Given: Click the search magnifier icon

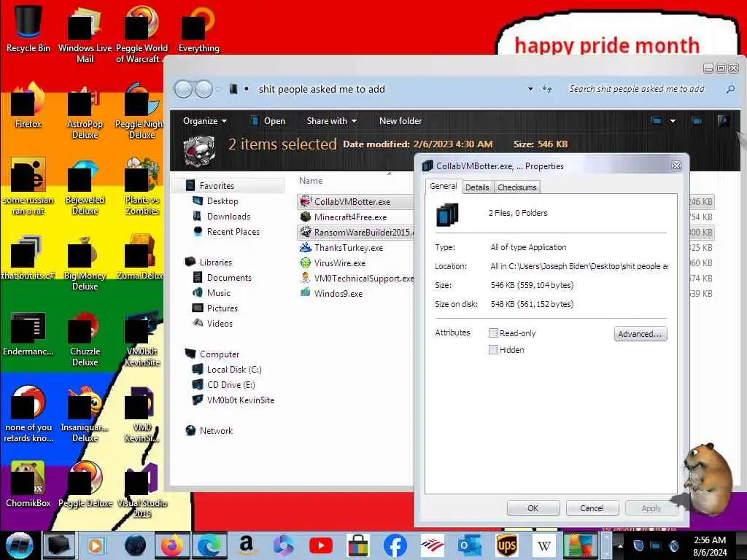Looking at the screenshot, I should click(x=729, y=89).
